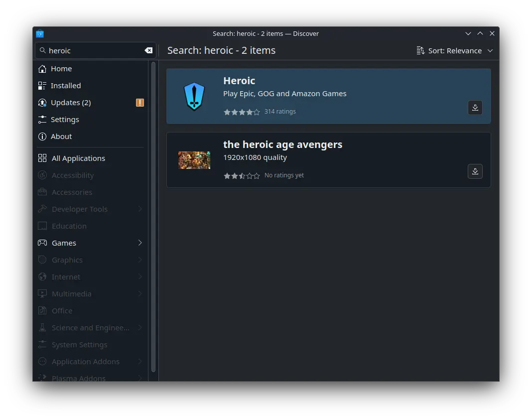Click the Settings sliders icon
The height and width of the screenshot is (420, 532).
pos(42,120)
